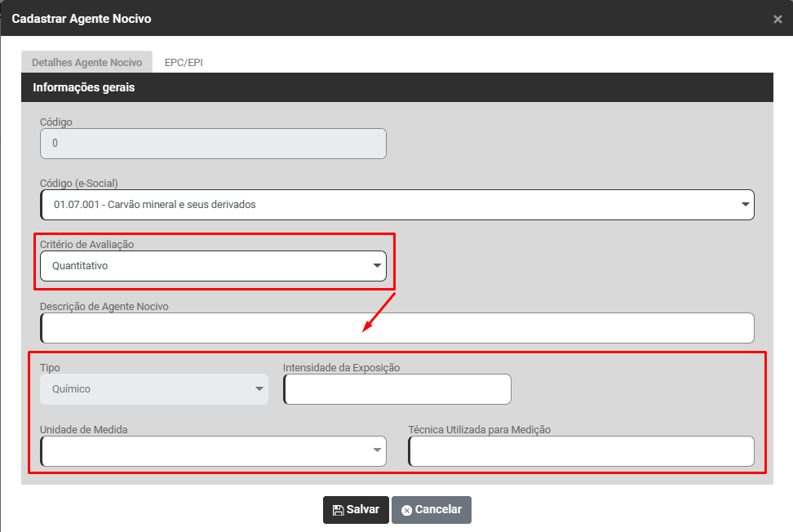Open the EPC/EPI tab
The width and height of the screenshot is (793, 532).
click(184, 62)
